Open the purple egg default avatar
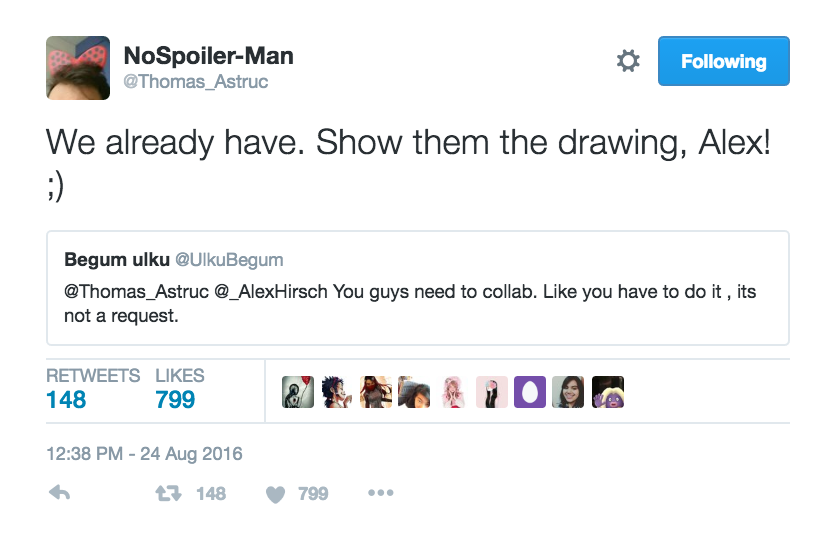 pos(530,392)
